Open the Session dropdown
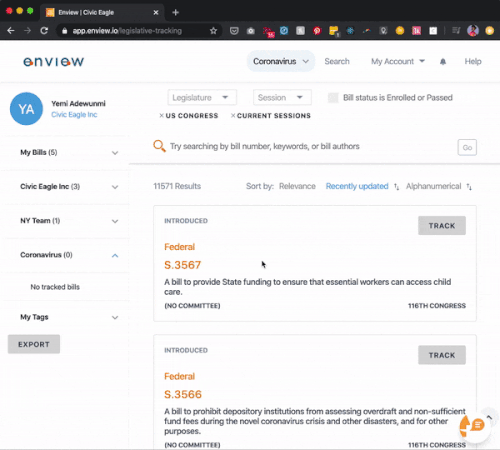This screenshot has height=450, width=500. click(282, 98)
